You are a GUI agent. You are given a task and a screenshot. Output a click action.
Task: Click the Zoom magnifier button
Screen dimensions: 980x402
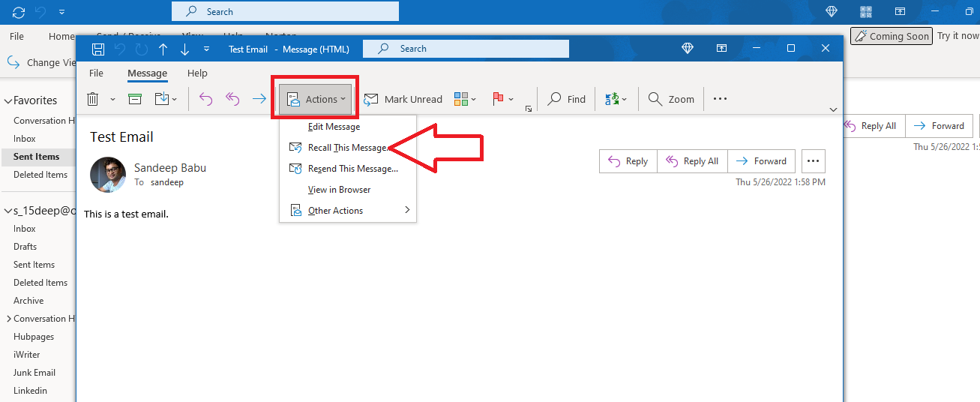671,99
